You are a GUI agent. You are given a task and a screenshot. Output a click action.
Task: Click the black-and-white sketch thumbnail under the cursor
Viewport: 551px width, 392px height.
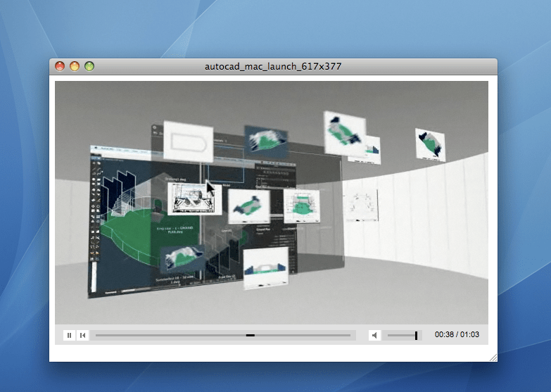tap(195, 199)
